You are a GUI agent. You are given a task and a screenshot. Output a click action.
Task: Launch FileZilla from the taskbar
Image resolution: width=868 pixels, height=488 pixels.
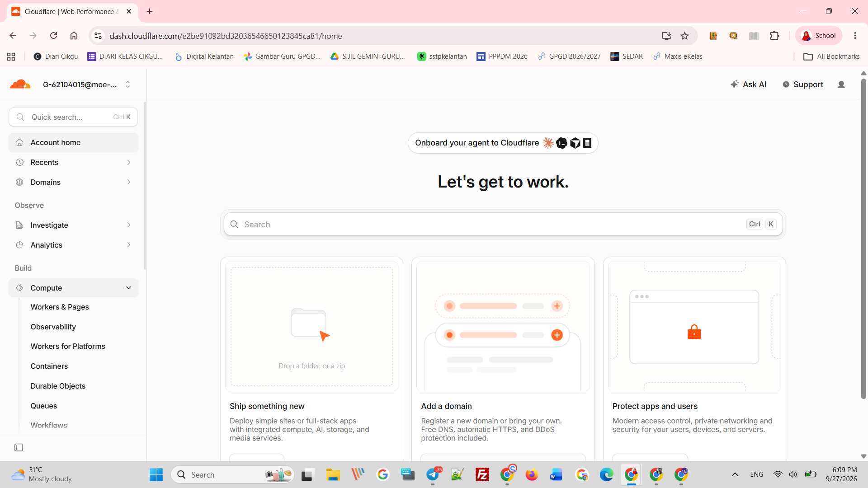click(x=482, y=474)
